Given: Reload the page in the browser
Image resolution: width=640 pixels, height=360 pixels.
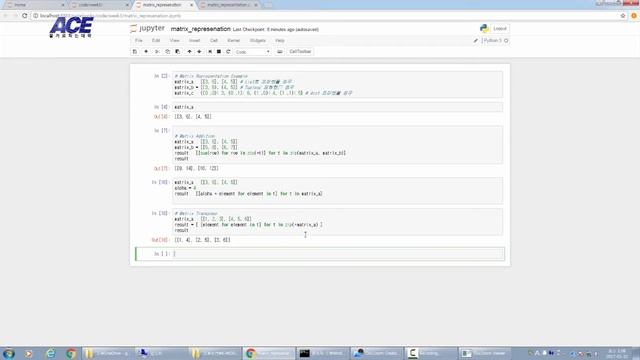Looking at the screenshot, I should pos(24,16).
